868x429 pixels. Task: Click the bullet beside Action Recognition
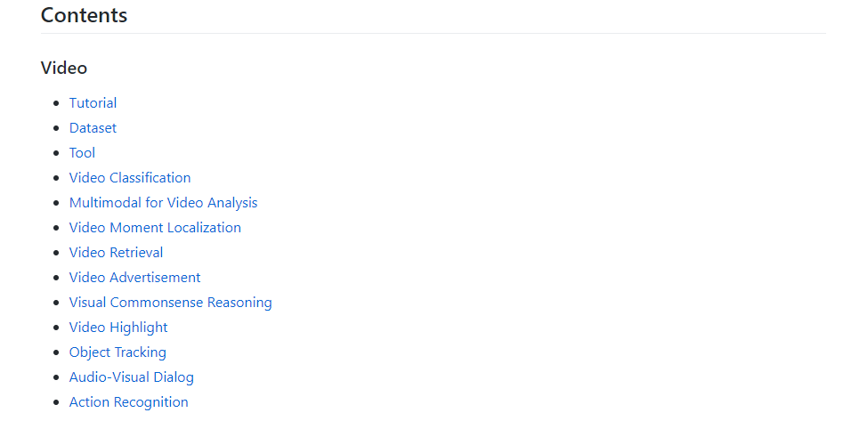click(56, 402)
